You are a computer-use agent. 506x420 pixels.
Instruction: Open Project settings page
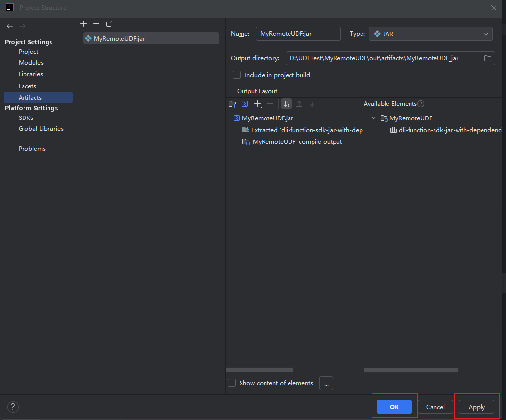tap(28, 51)
